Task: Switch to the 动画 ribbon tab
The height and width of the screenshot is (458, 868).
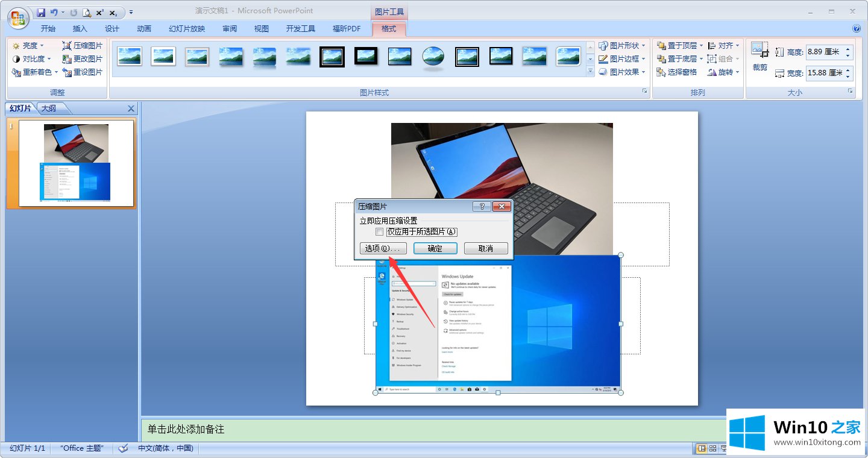Action: pos(144,29)
